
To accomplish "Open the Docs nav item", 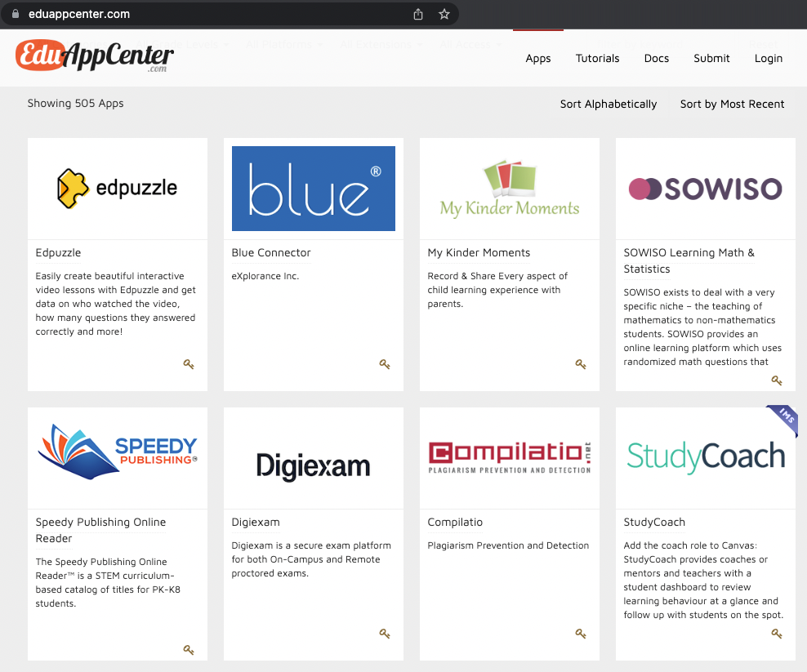I will click(x=656, y=58).
